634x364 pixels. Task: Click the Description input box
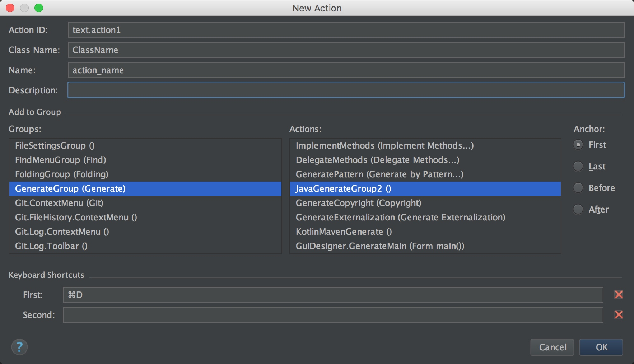[346, 90]
